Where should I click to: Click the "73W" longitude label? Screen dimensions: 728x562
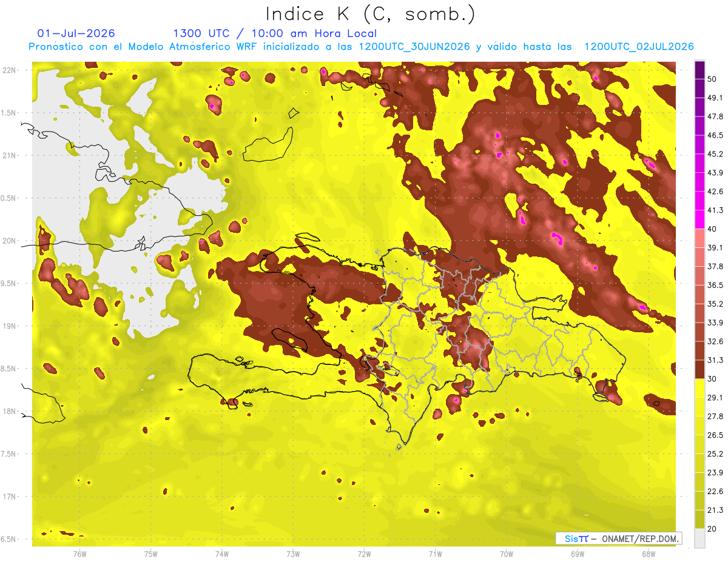293,554
